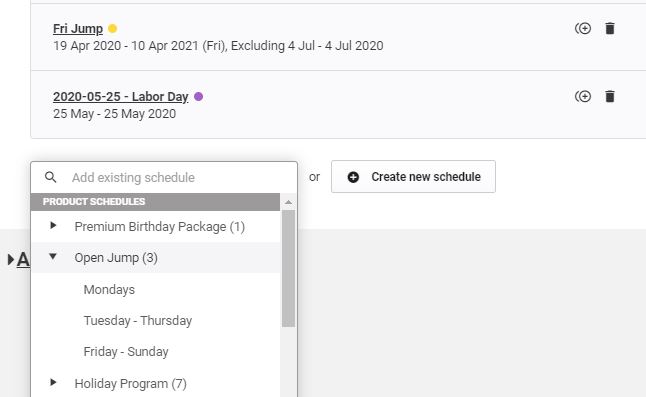Click the yellow dot beside Fri Jump
This screenshot has height=397, width=646.
pos(112,28)
